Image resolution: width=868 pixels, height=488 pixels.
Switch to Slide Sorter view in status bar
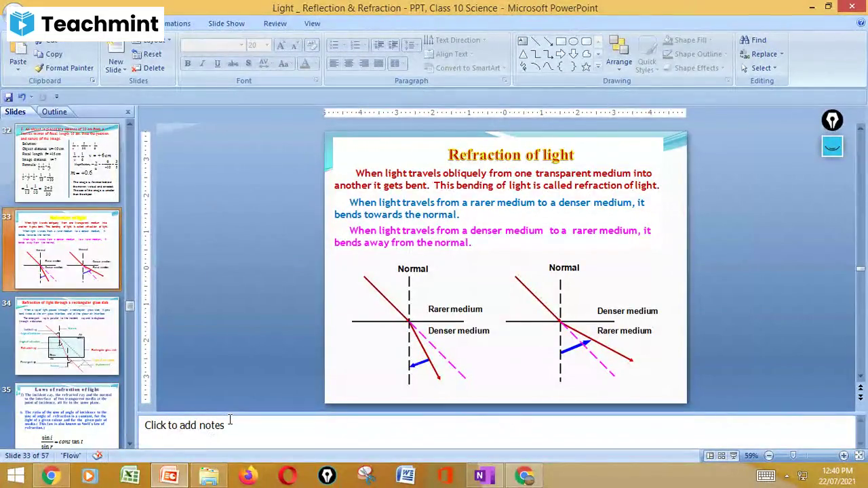tap(722, 455)
